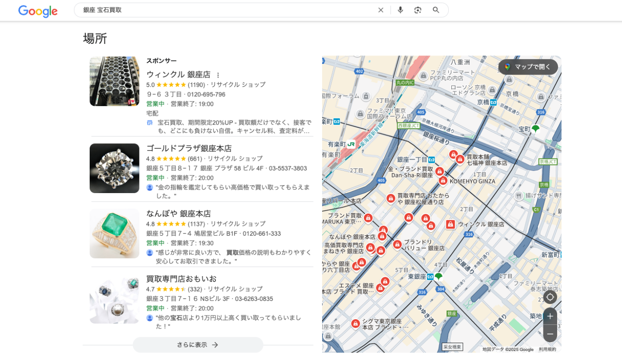Screen dimensions: 622x364
Task: Zoom out the map with minus button
Action: [x=550, y=334]
